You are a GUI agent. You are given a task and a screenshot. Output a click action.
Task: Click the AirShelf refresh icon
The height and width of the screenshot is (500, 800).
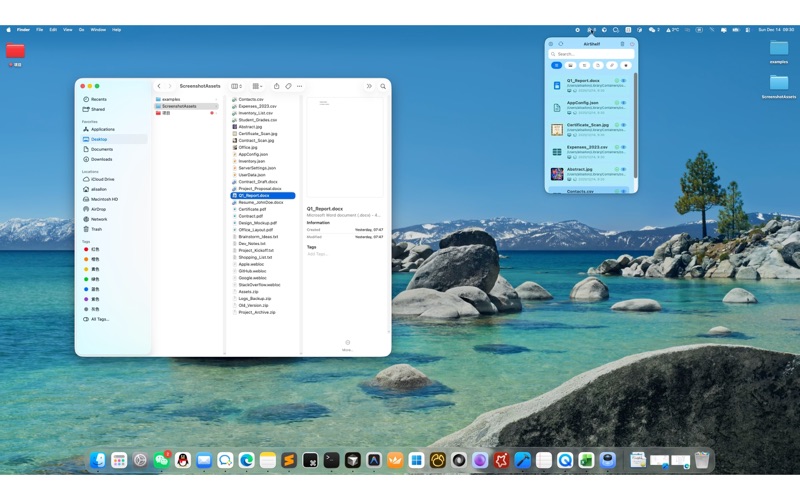(x=561, y=44)
